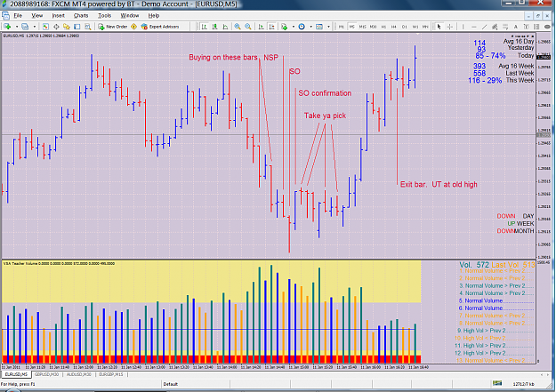
Task: Select the Crosshair tool
Action: (449, 27)
